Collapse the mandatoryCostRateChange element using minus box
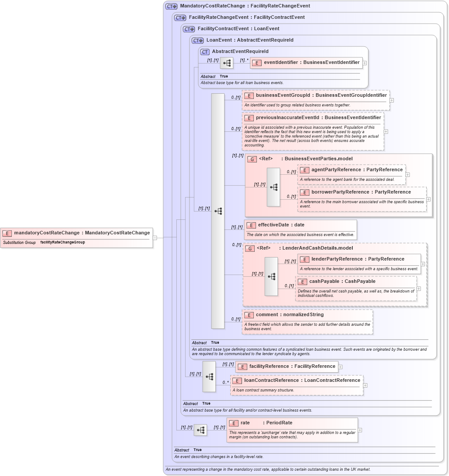449x476 pixels. click(154, 238)
